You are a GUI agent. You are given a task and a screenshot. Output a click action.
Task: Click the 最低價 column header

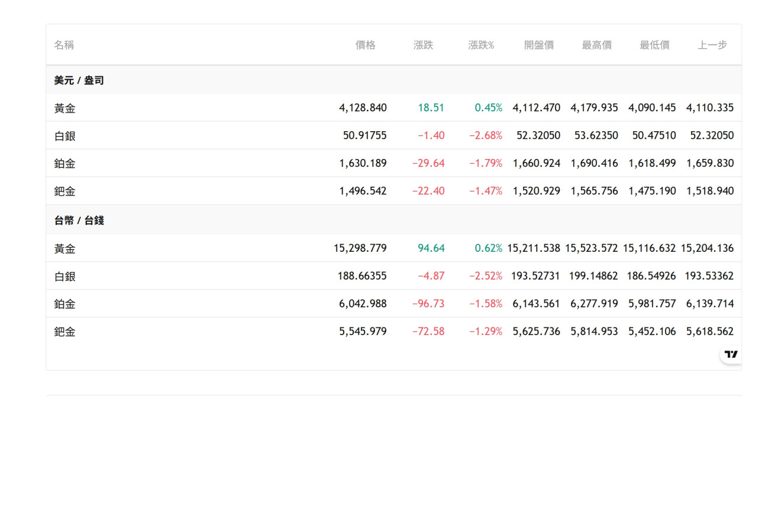654,45
